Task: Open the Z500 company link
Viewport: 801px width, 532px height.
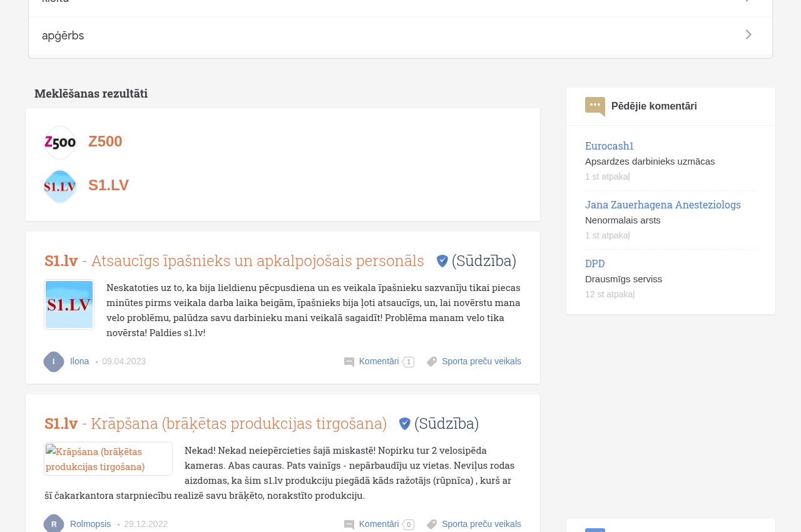Action: 105,141
